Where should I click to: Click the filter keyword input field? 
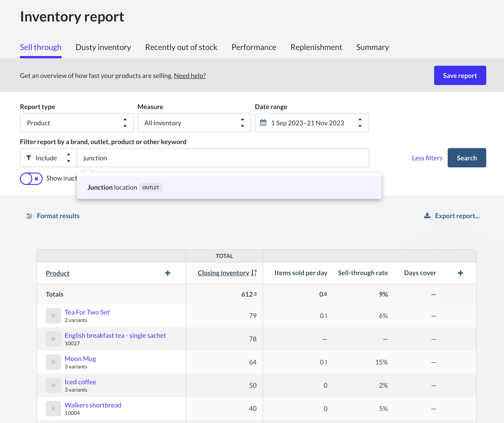tap(223, 158)
